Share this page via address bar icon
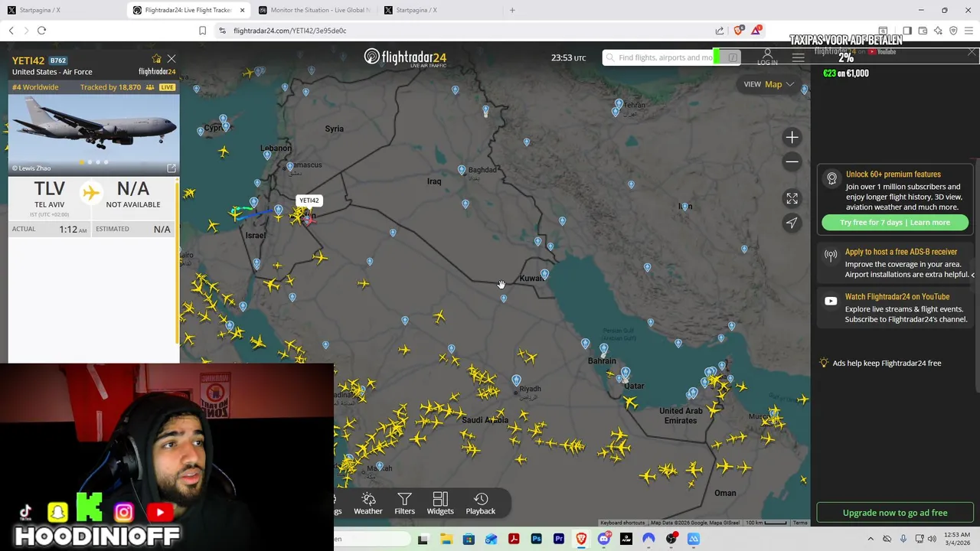Viewport: 980px width, 551px height. tap(720, 31)
